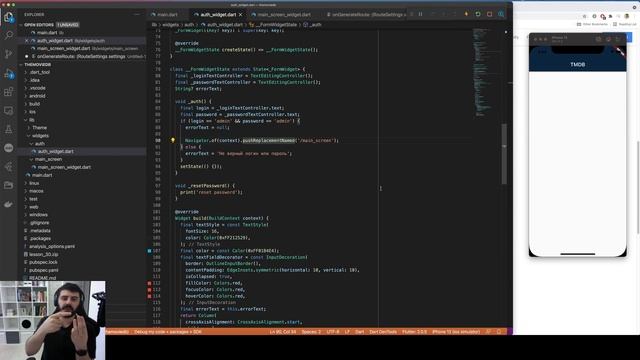Restart the debug session with green icon
This screenshot has width=640, height=360.
[x=478, y=14]
